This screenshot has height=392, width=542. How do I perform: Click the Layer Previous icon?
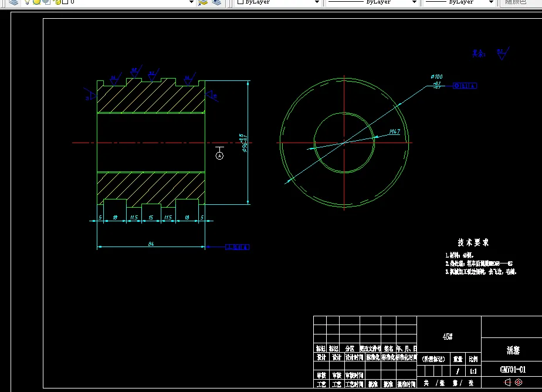point(216,2)
